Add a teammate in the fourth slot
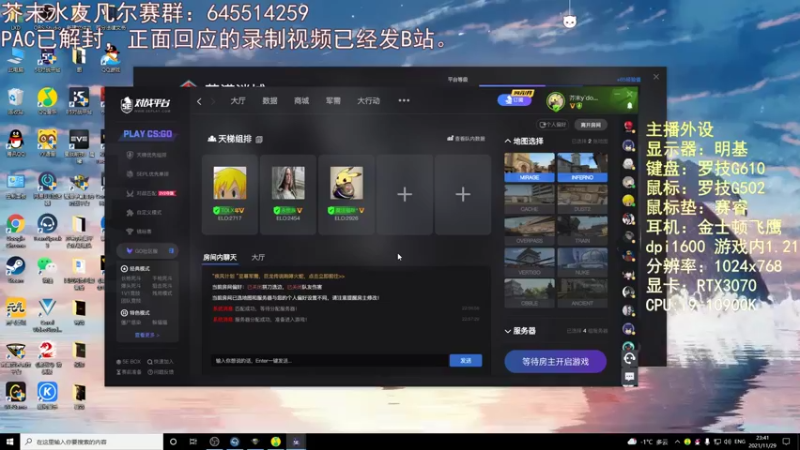 coord(405,194)
